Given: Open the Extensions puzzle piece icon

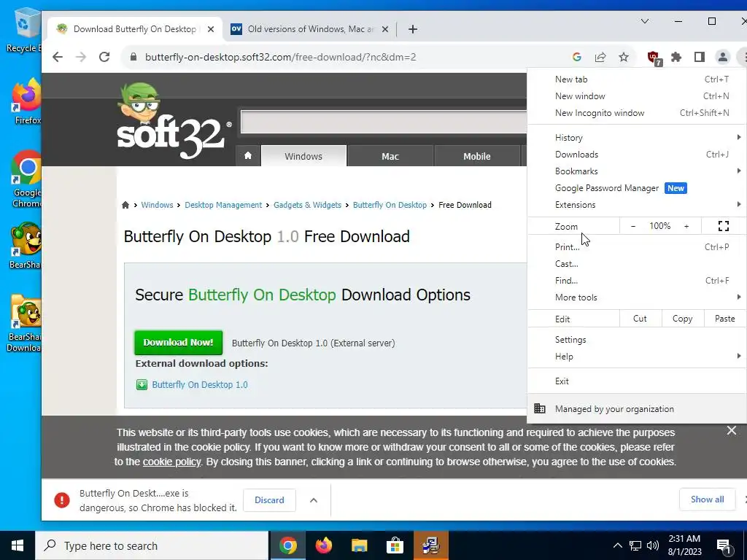Looking at the screenshot, I should pyautogui.click(x=676, y=57).
